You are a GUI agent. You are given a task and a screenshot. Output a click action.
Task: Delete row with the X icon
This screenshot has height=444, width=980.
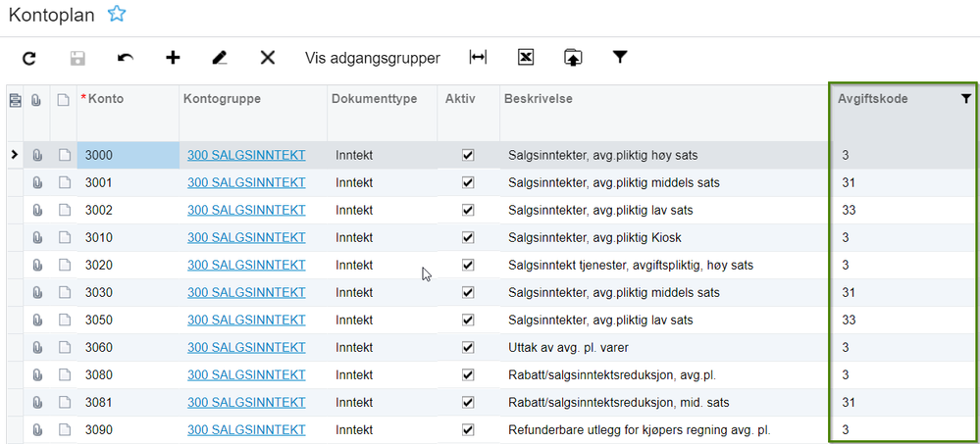(x=267, y=58)
